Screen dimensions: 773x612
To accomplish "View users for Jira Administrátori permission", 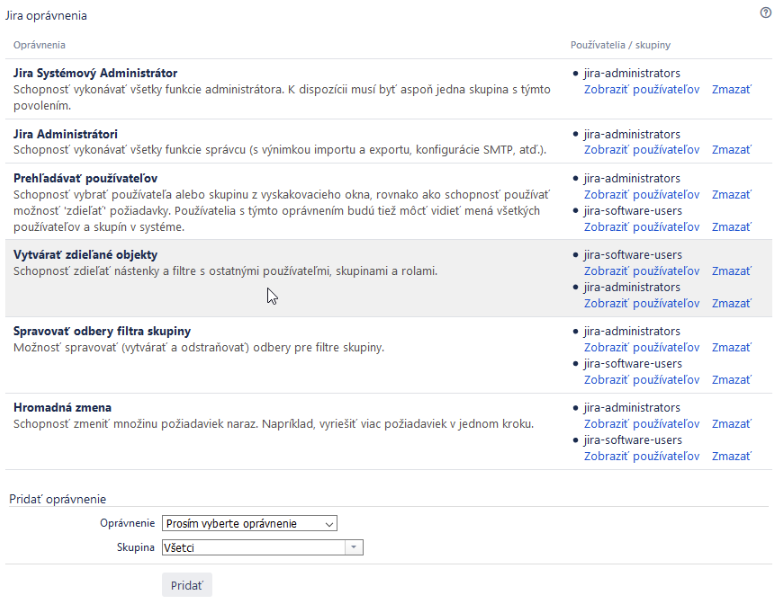I will [641, 150].
